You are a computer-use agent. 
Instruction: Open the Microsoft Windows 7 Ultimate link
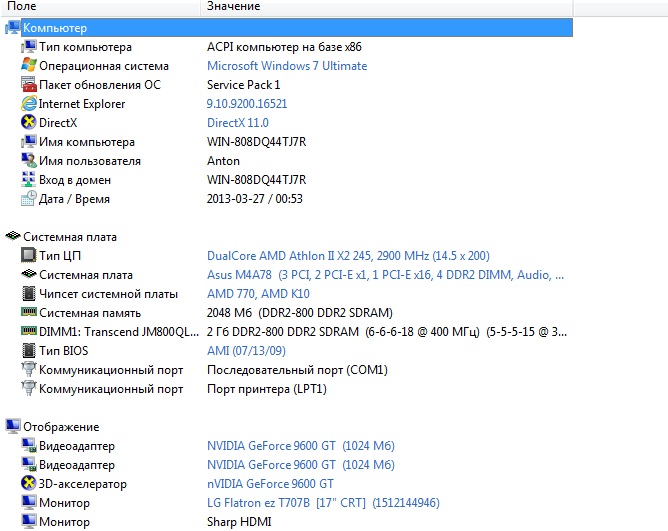coord(286,66)
